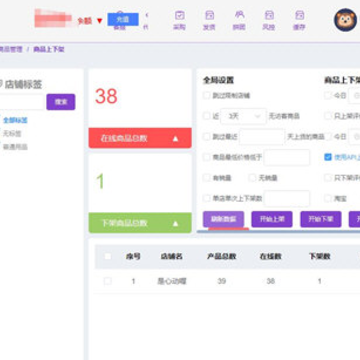This screenshot has width=360, height=360.
Task: Click the 跳过最近 days input field
Action: pyautogui.click(x=262, y=137)
